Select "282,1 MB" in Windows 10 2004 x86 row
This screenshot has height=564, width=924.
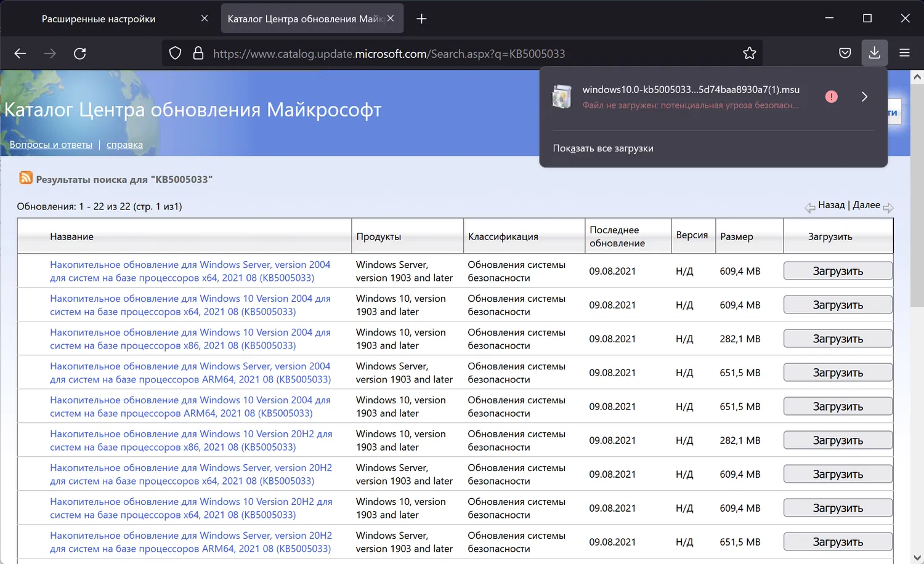point(740,339)
